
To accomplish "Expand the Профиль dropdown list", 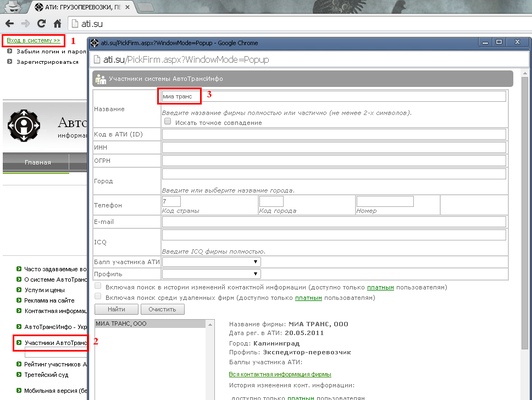I will 211,274.
